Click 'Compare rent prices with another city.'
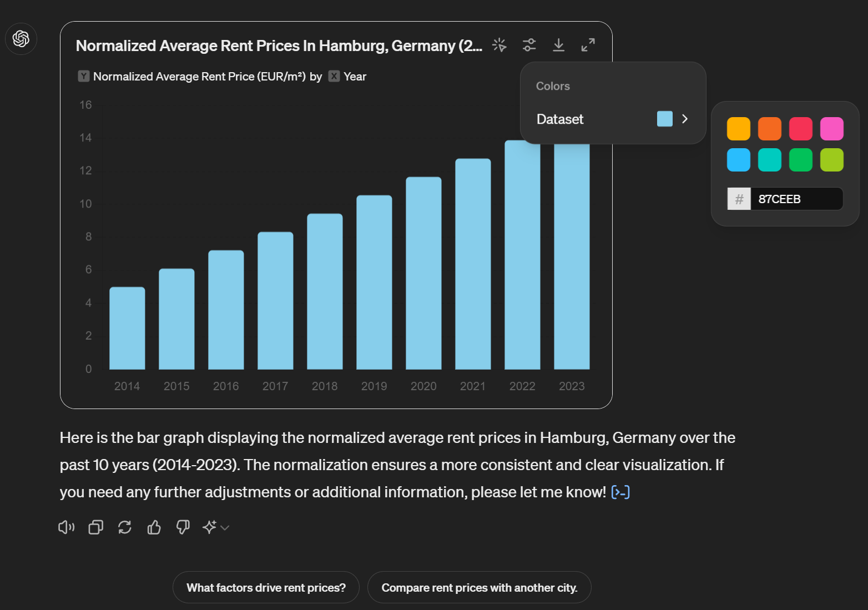Image resolution: width=868 pixels, height=610 pixels. tap(480, 587)
